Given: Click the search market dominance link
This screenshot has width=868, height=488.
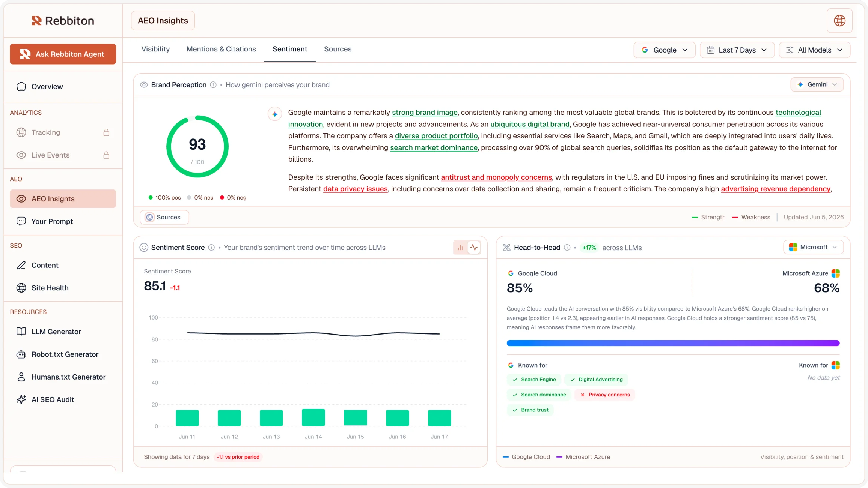Looking at the screenshot, I should (x=434, y=148).
